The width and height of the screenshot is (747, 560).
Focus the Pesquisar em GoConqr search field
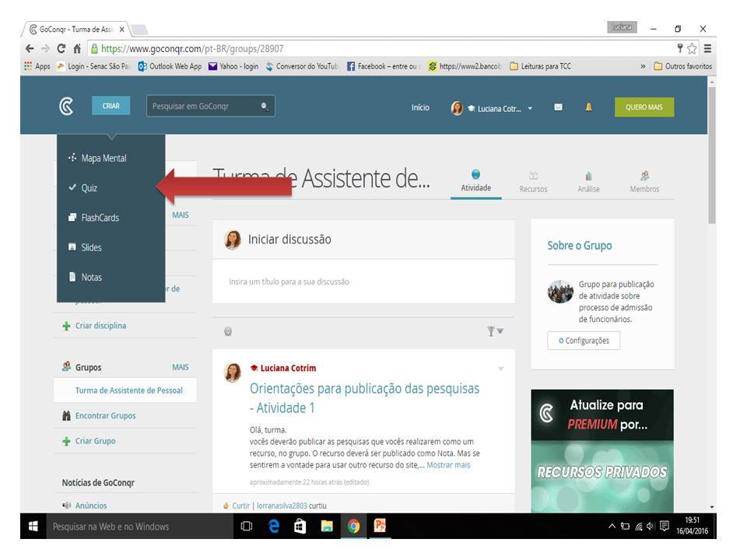(x=211, y=107)
